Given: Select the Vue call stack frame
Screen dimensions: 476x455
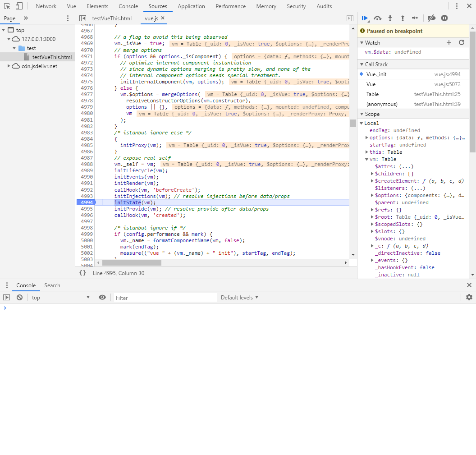Looking at the screenshot, I should click(413, 84).
